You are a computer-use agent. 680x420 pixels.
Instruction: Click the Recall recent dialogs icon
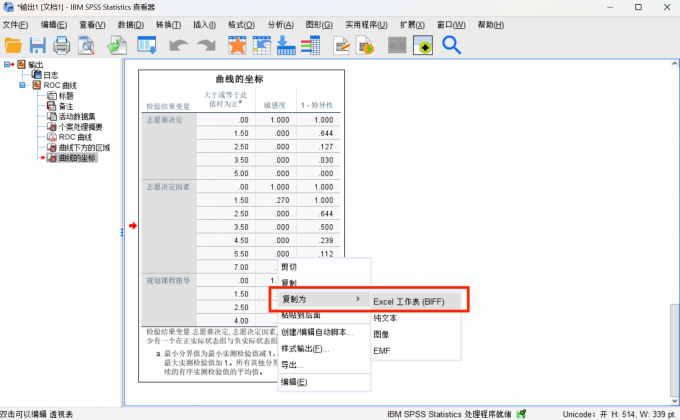coord(147,45)
